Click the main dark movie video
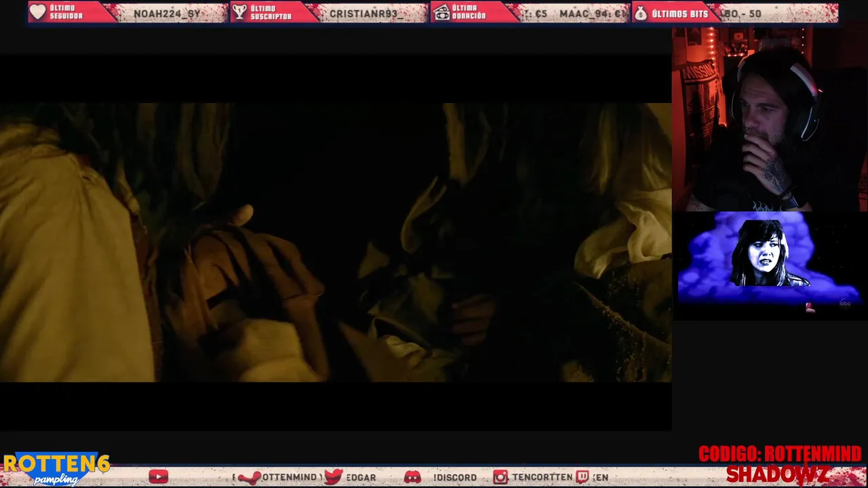 coord(336,242)
